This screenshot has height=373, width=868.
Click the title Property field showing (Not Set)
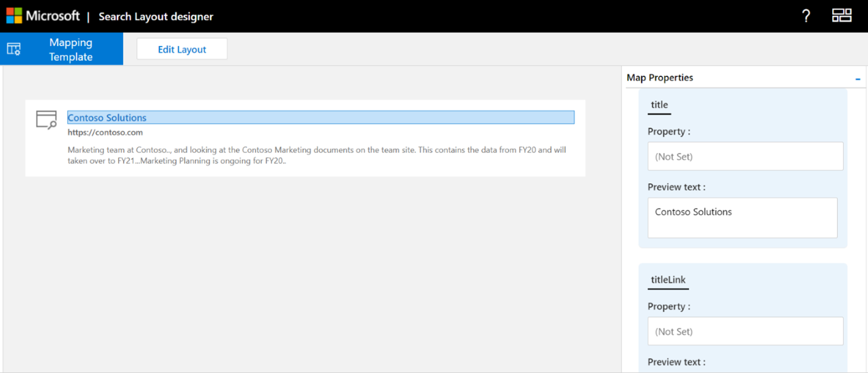click(x=745, y=156)
